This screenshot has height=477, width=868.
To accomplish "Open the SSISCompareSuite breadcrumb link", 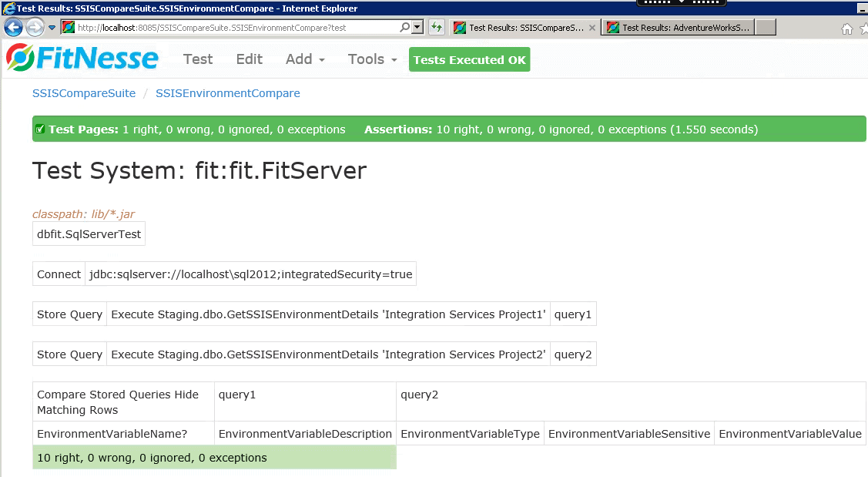I will 84,93.
